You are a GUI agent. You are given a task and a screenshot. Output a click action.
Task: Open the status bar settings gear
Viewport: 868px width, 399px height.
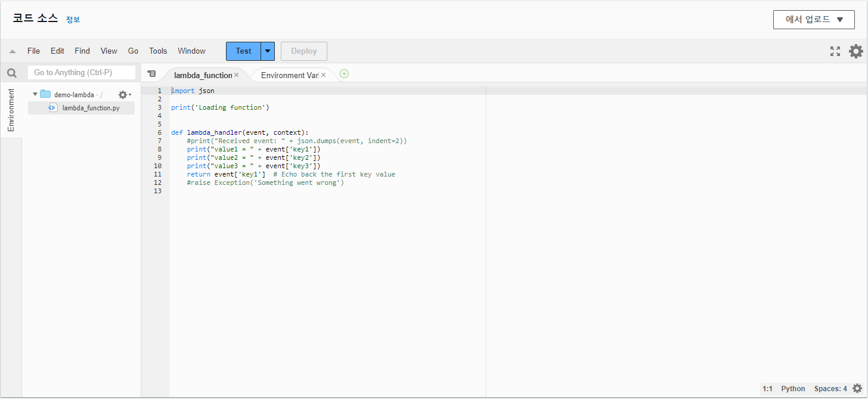pos(857,388)
